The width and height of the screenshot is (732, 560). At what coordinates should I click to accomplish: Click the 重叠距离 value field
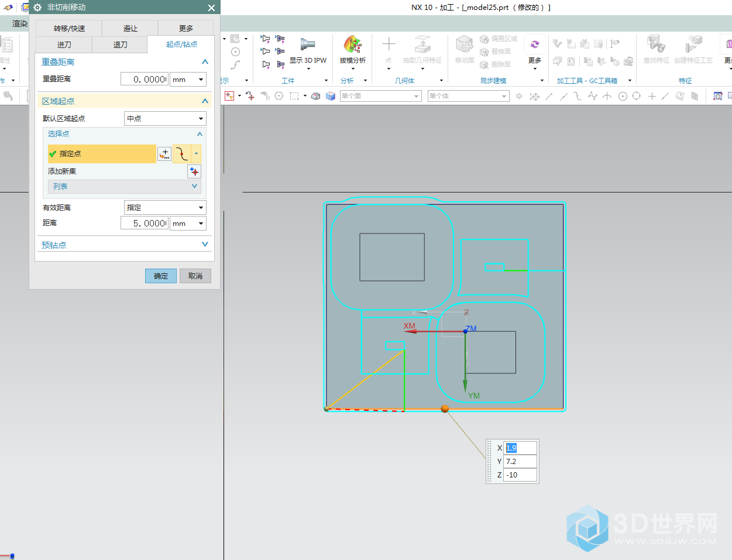pyautogui.click(x=145, y=79)
